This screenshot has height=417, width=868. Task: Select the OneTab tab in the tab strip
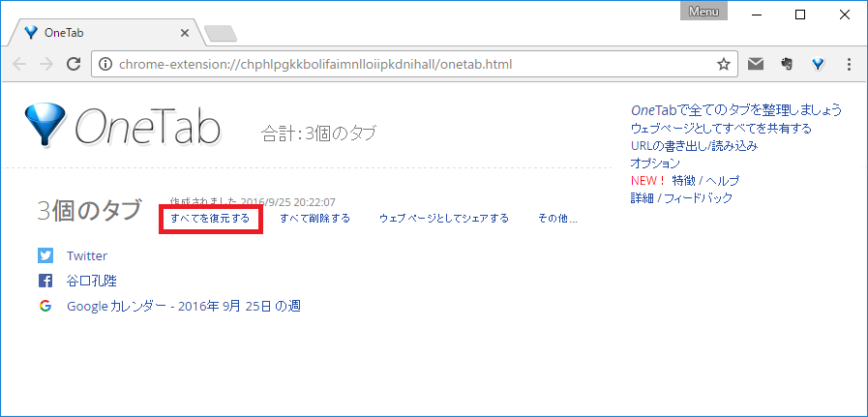point(97,32)
